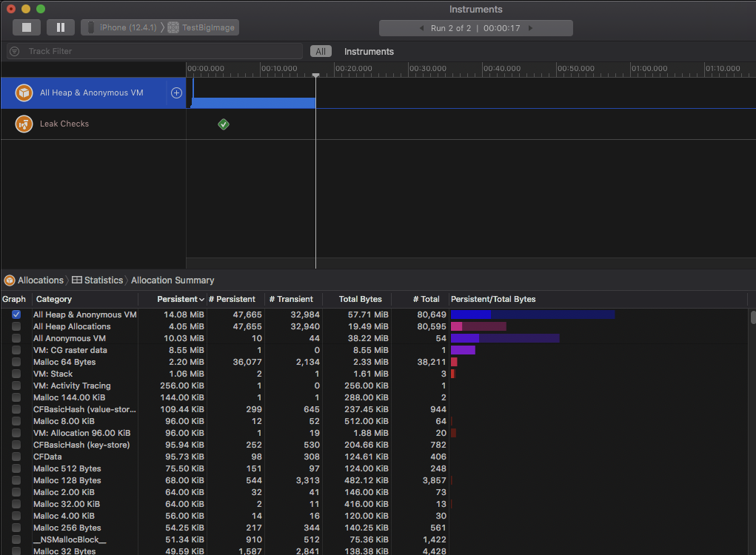Image resolution: width=756 pixels, height=555 pixels.
Task: Select the Malloc 8.00 KiB row
Action: (x=374, y=421)
